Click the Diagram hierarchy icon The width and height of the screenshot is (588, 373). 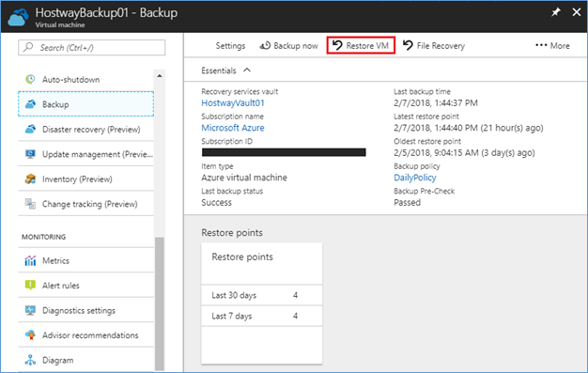click(30, 360)
